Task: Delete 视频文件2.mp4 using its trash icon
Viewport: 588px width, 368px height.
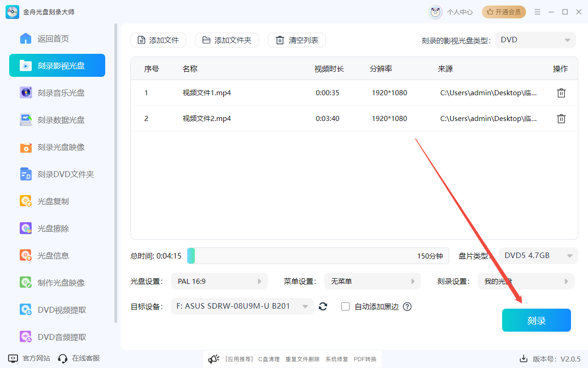Action: (561, 118)
